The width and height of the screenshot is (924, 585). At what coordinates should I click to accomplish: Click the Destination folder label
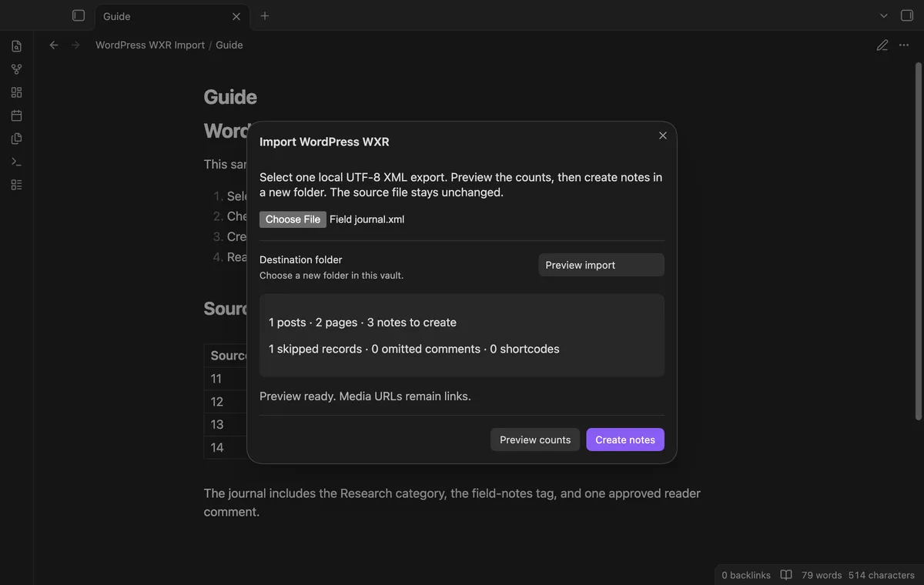301,259
